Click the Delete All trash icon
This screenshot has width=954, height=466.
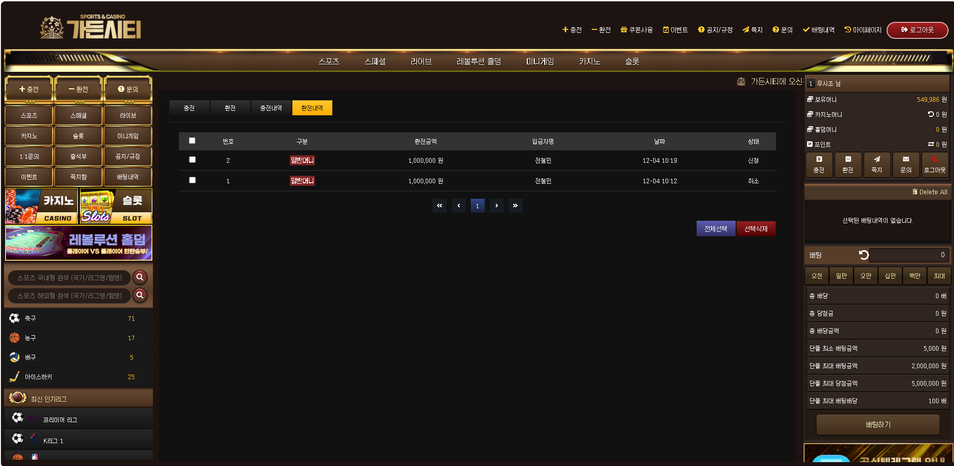pyautogui.click(x=914, y=192)
